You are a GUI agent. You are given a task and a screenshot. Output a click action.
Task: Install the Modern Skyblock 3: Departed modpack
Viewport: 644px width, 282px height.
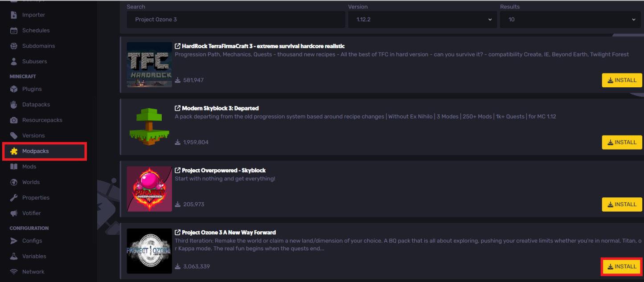click(622, 143)
